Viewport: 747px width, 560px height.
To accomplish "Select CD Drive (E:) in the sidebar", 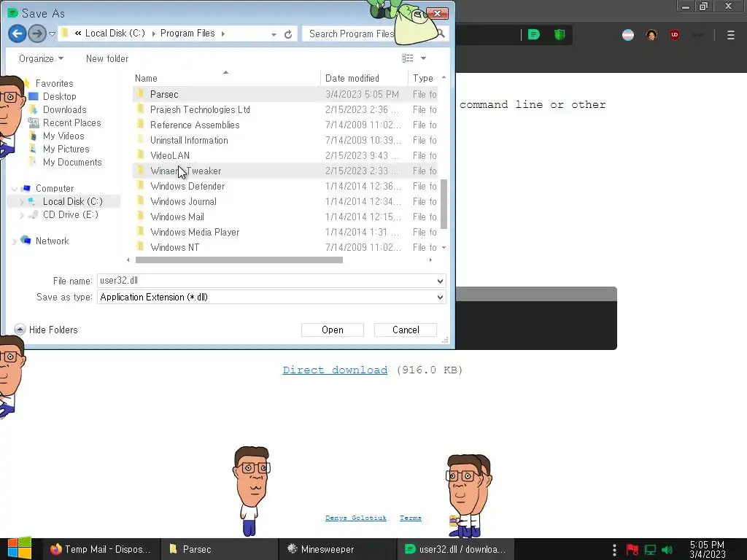I will click(x=70, y=215).
